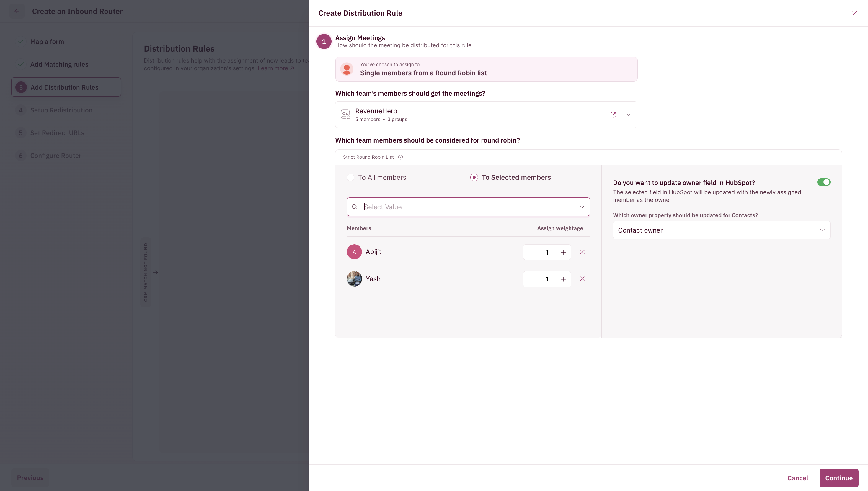This screenshot has width=868, height=491.
Task: Remove Abijit from the members list
Action: click(582, 252)
